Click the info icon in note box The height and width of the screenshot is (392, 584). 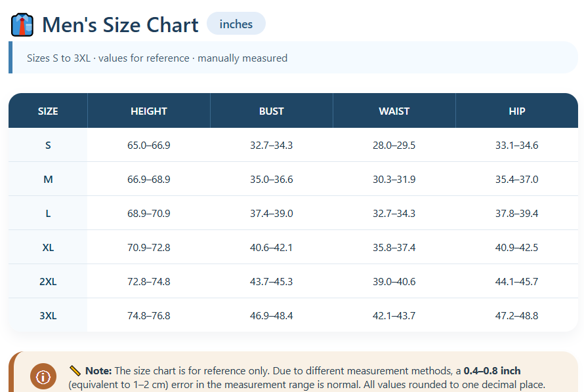pyautogui.click(x=44, y=377)
